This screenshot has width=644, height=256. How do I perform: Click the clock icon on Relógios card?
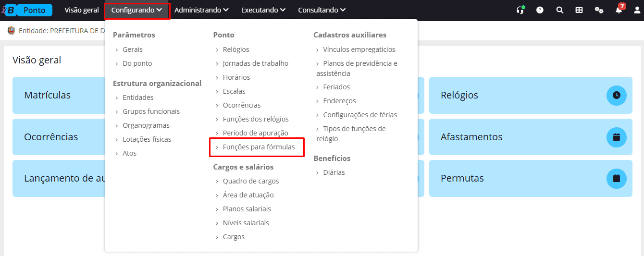[x=617, y=95]
